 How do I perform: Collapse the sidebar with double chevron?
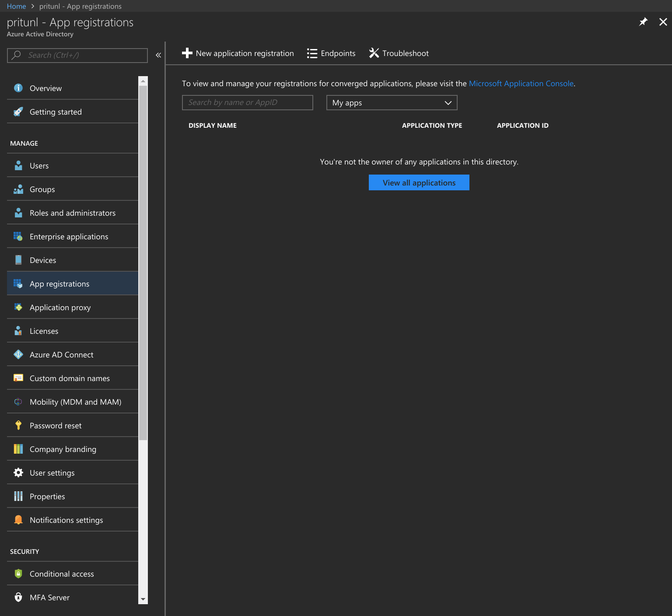[x=158, y=55]
